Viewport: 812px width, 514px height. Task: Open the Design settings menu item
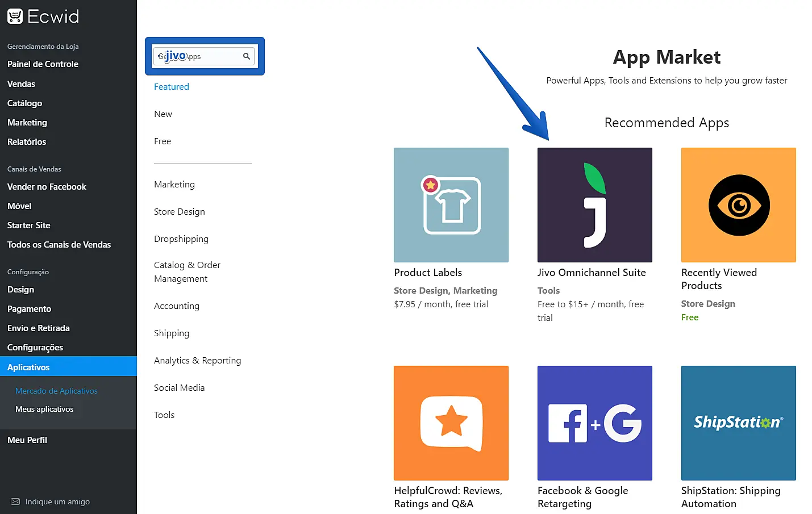click(21, 290)
